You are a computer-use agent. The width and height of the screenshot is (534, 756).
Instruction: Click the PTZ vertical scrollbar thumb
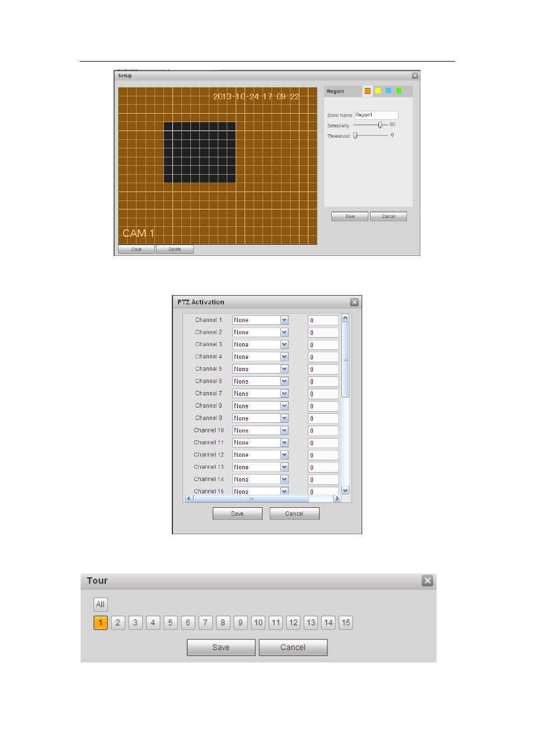pyautogui.click(x=345, y=360)
